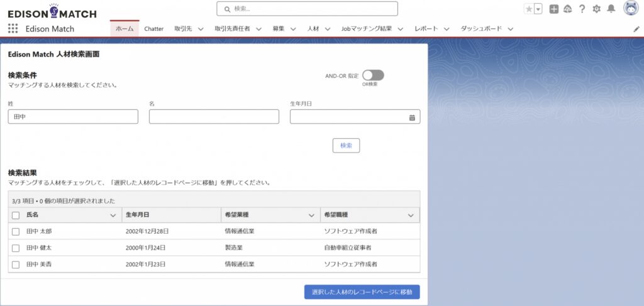Select the ホーム tab
This screenshot has width=644, height=306.
[125, 29]
